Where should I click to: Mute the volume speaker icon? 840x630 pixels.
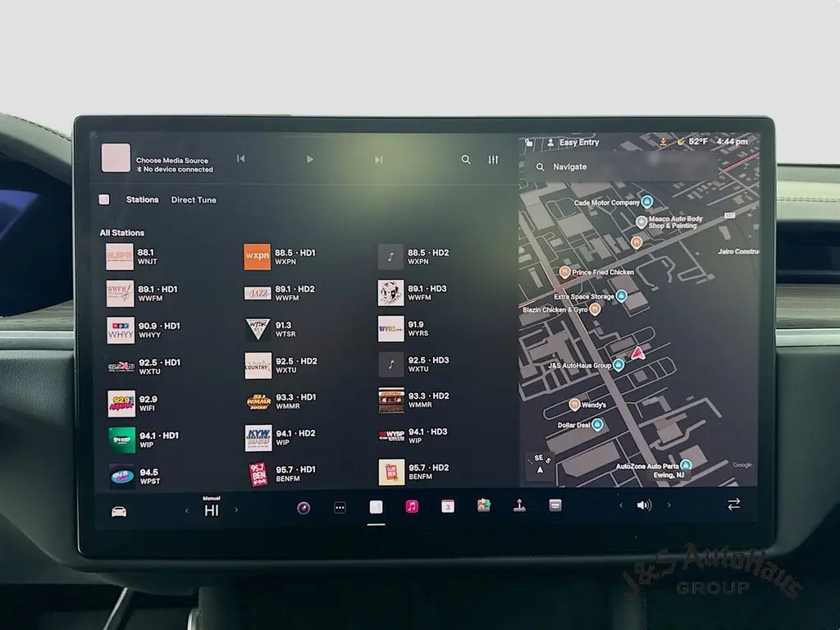coord(644,505)
